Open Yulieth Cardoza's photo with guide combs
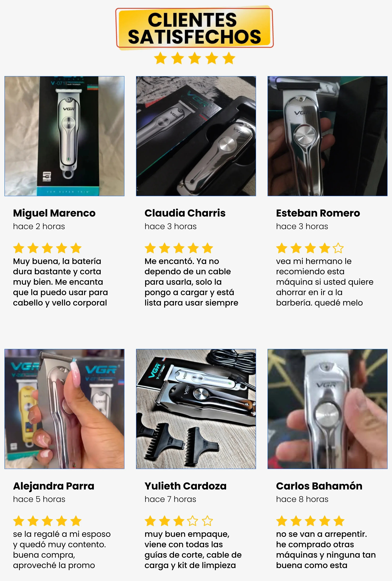This screenshot has height=581, width=392. tap(196, 409)
